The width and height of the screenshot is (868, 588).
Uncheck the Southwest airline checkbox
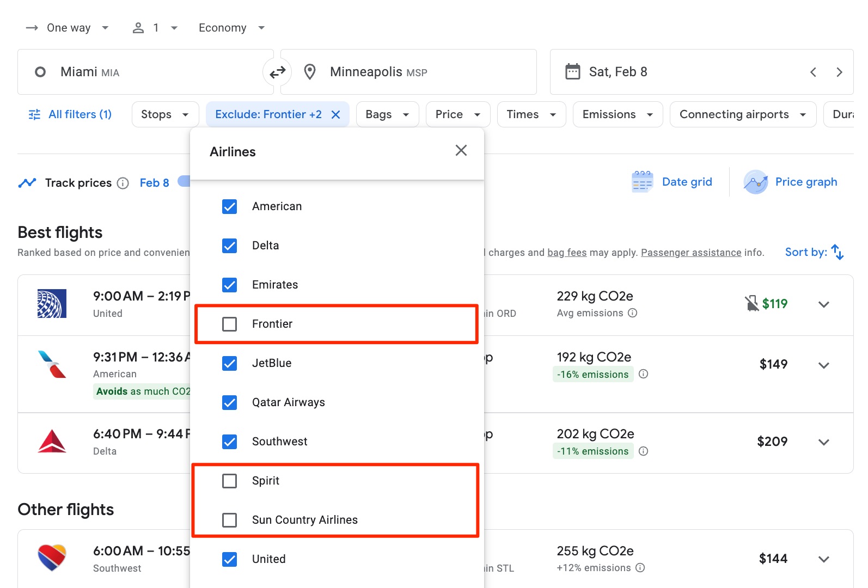[x=230, y=442]
